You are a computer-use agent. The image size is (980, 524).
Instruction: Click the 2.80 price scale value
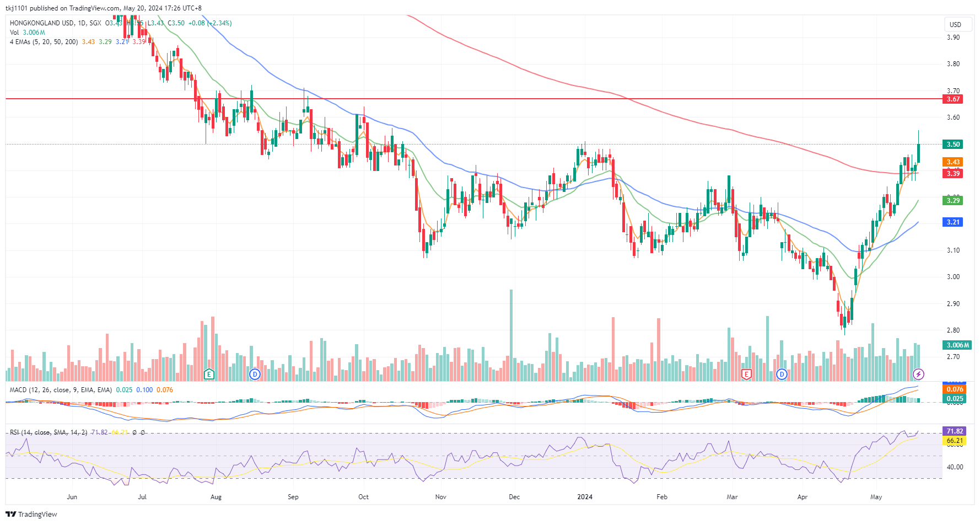point(953,330)
